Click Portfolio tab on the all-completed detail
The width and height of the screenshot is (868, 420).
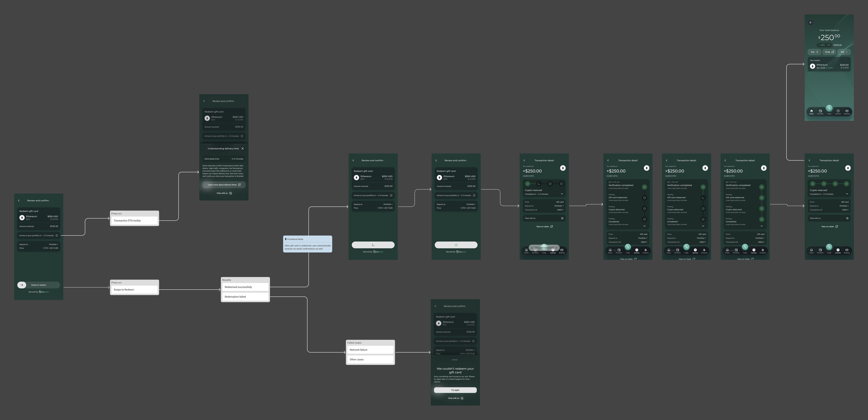tap(820, 251)
